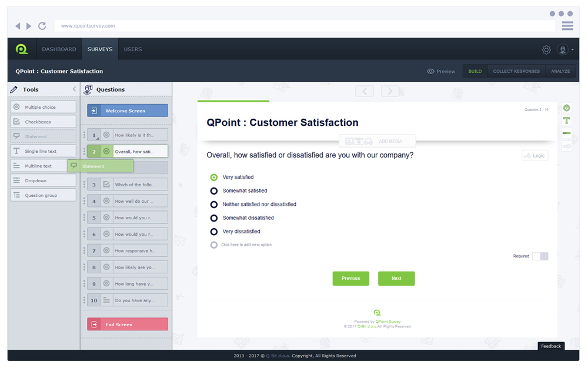Screen dimensions: 588x368
Task: Go forward with browser forward arrow
Action: 29,26
